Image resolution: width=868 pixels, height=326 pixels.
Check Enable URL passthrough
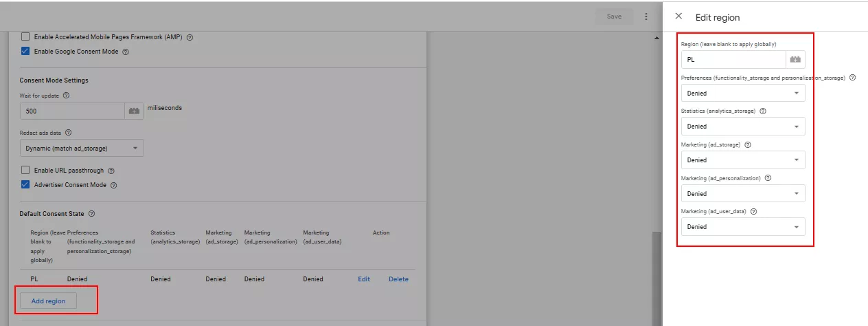pyautogui.click(x=25, y=171)
